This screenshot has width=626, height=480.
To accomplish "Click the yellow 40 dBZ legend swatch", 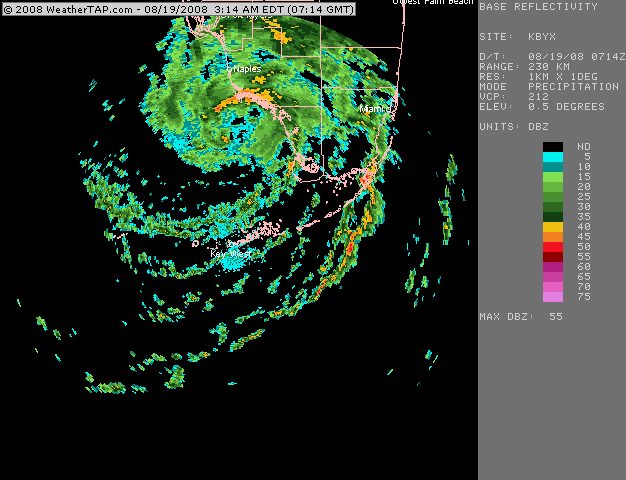I will coord(553,227).
